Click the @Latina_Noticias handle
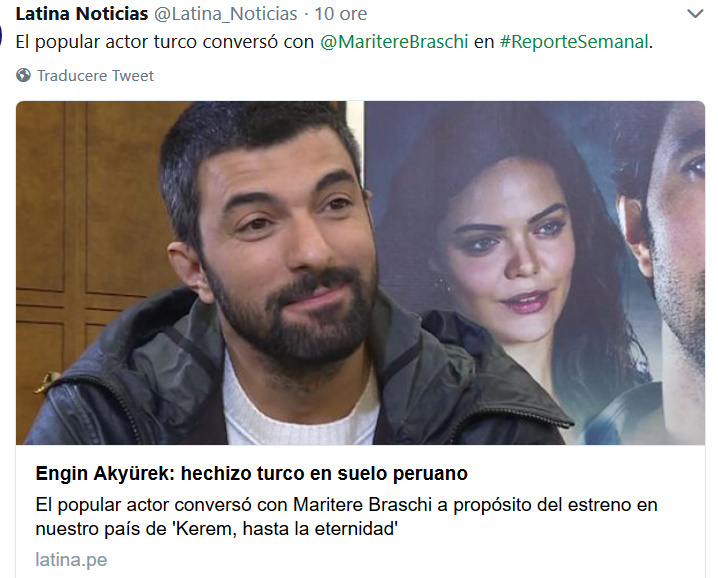 [225, 14]
